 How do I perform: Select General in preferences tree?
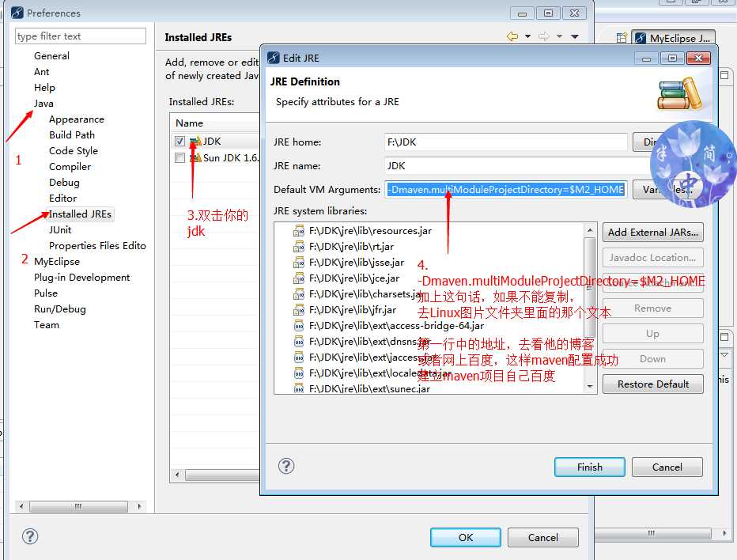click(51, 56)
